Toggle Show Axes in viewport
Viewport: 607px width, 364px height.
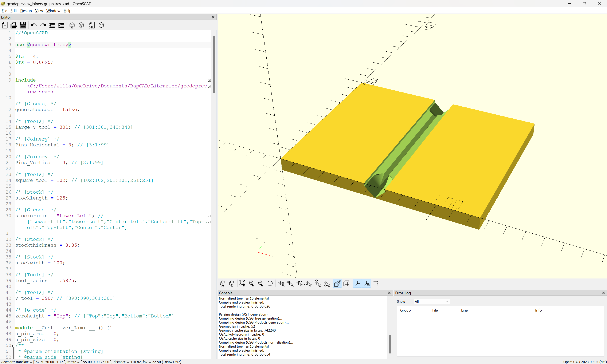pyautogui.click(x=357, y=284)
